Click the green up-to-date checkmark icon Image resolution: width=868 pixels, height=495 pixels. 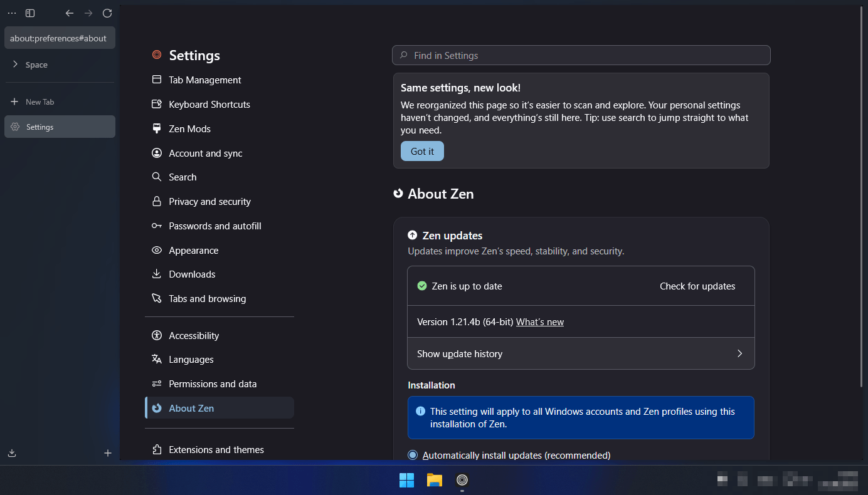click(422, 286)
